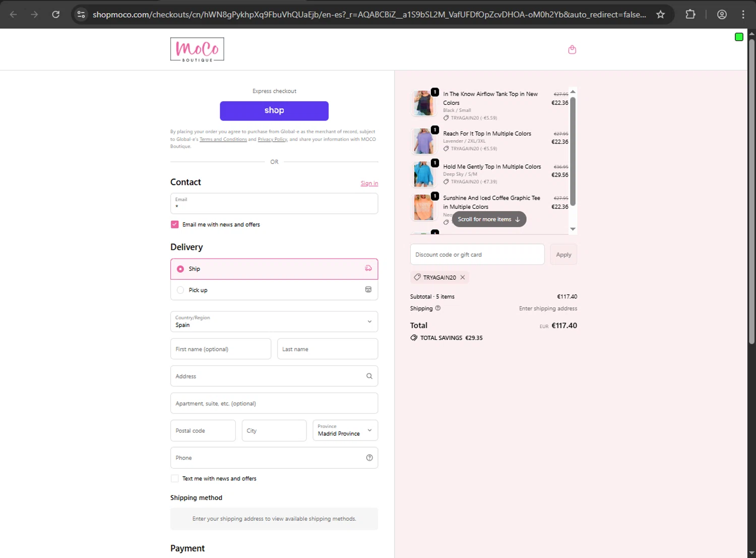
Task: Click the Total Savings tag icon
Action: tap(414, 338)
